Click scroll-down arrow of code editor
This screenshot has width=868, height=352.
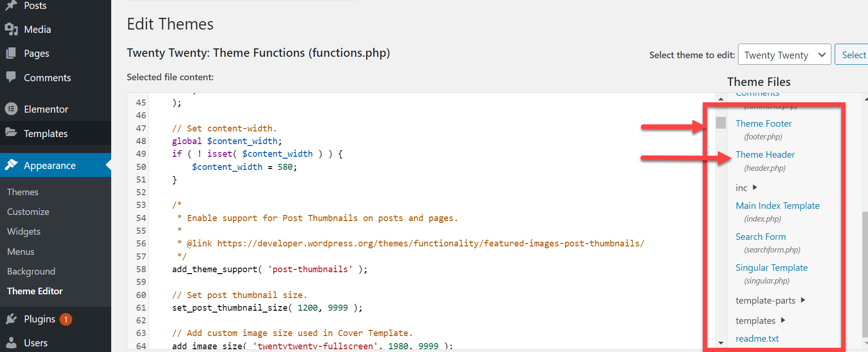pyautogui.click(x=721, y=343)
